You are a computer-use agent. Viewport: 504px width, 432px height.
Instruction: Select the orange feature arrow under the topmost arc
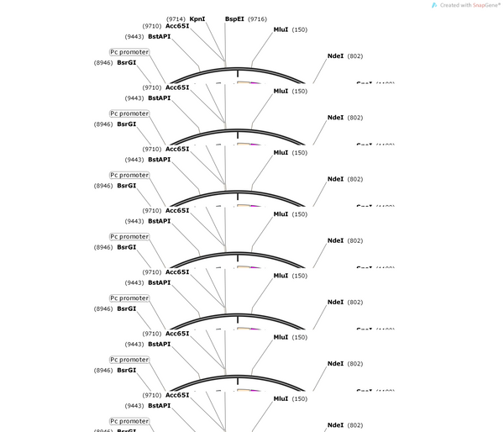pos(244,82)
